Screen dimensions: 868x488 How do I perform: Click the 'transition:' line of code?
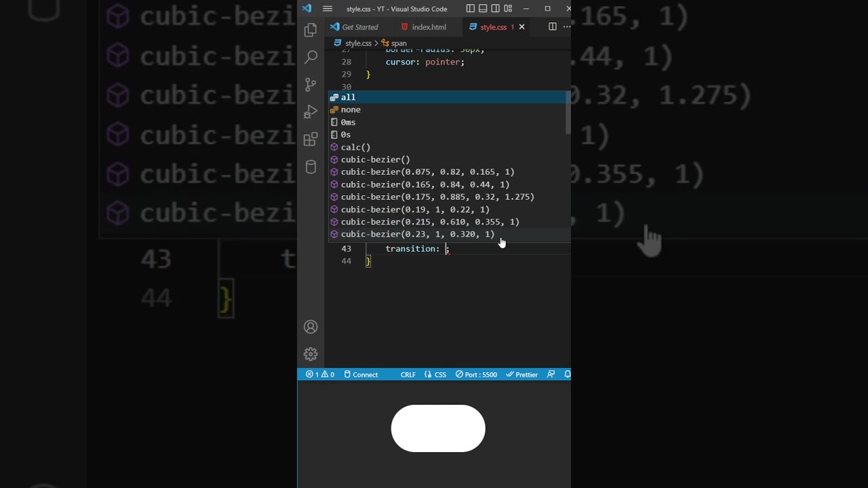tap(417, 249)
